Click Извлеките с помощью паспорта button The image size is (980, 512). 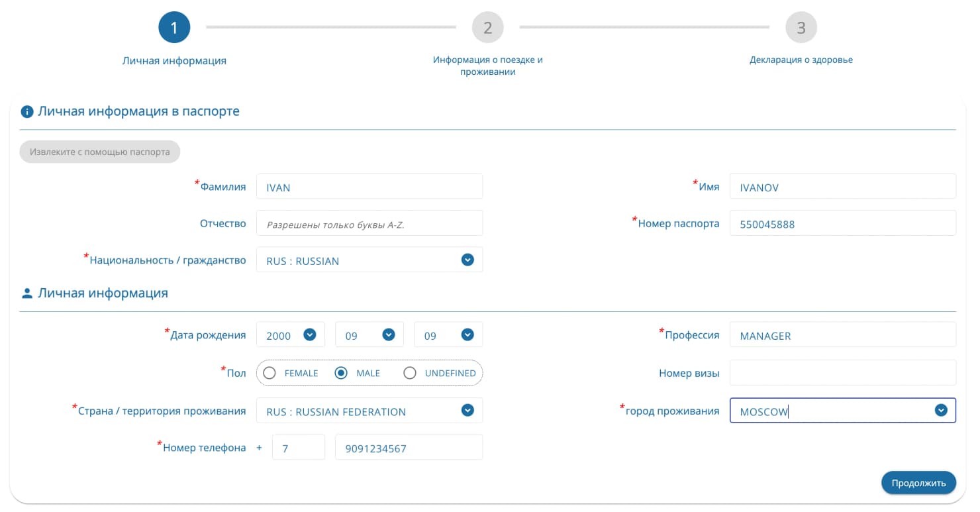coord(100,152)
